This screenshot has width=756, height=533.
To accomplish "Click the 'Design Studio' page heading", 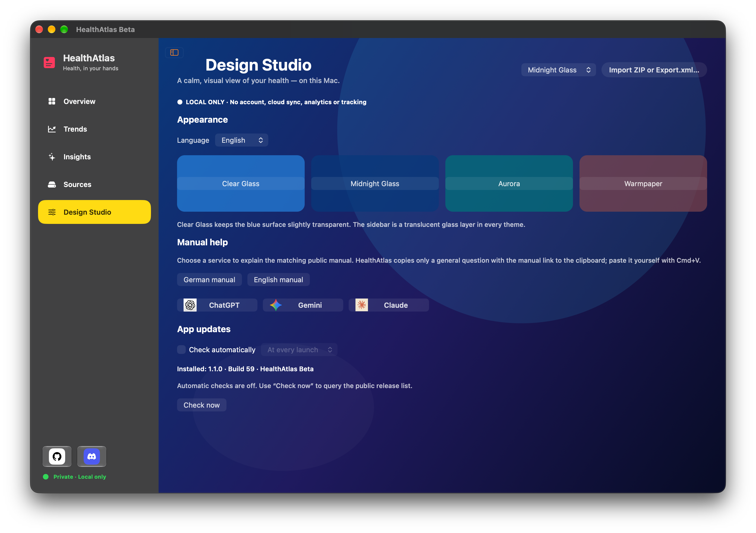I will [x=258, y=65].
